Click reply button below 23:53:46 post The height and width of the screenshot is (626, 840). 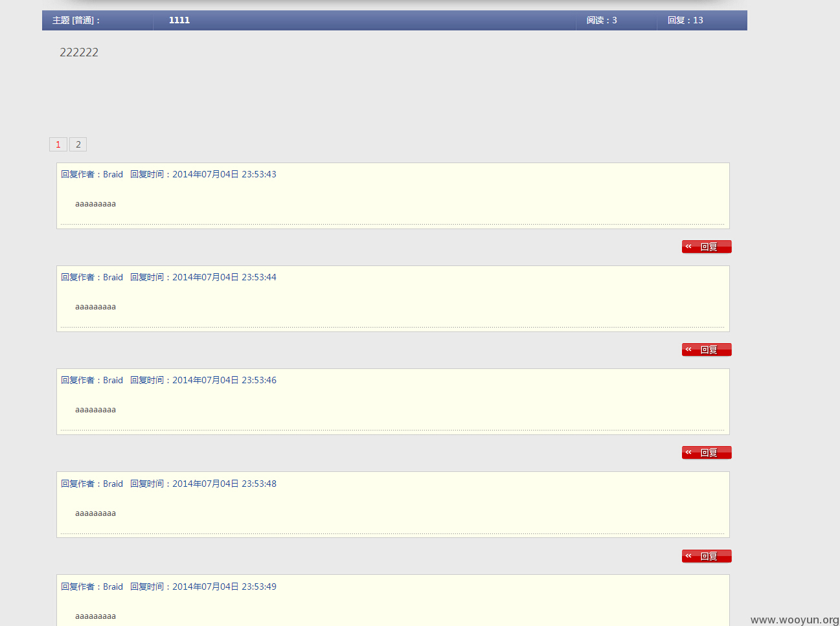pyautogui.click(x=707, y=453)
